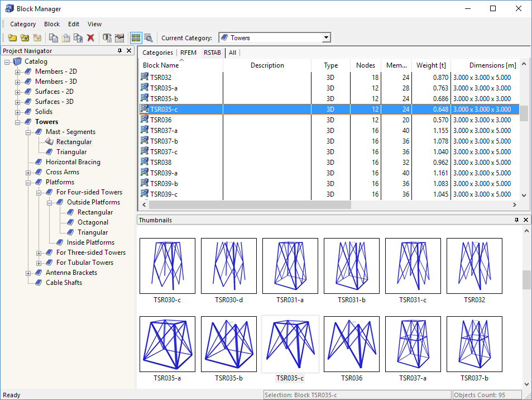The width and height of the screenshot is (532, 400).
Task: Click the red X delete icon
Action: click(x=90, y=38)
